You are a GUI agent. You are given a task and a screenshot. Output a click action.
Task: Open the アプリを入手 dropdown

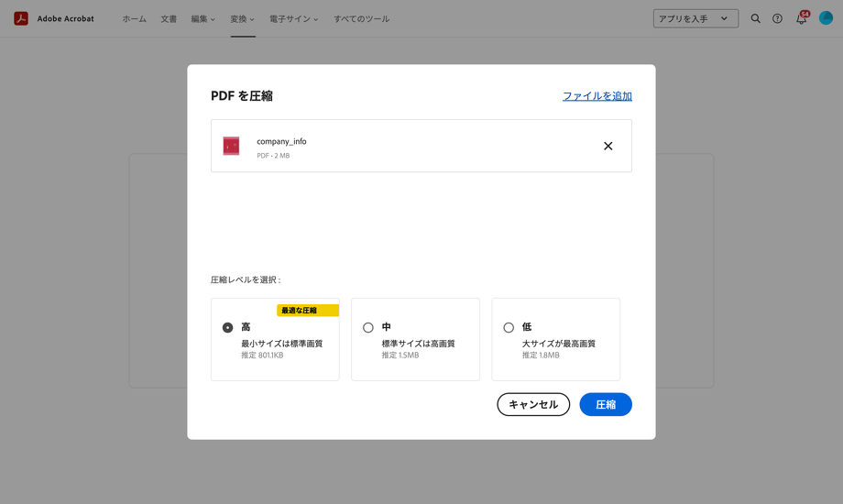[695, 18]
